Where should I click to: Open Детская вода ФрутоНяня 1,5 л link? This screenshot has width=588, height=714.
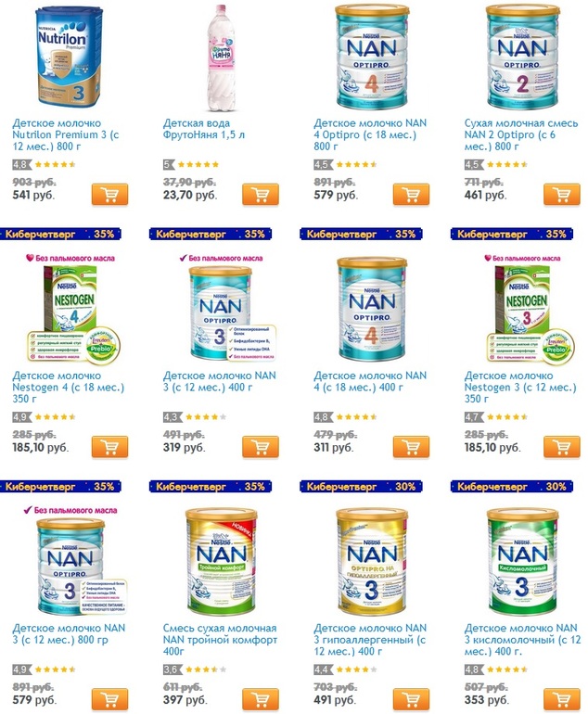pos(204,129)
